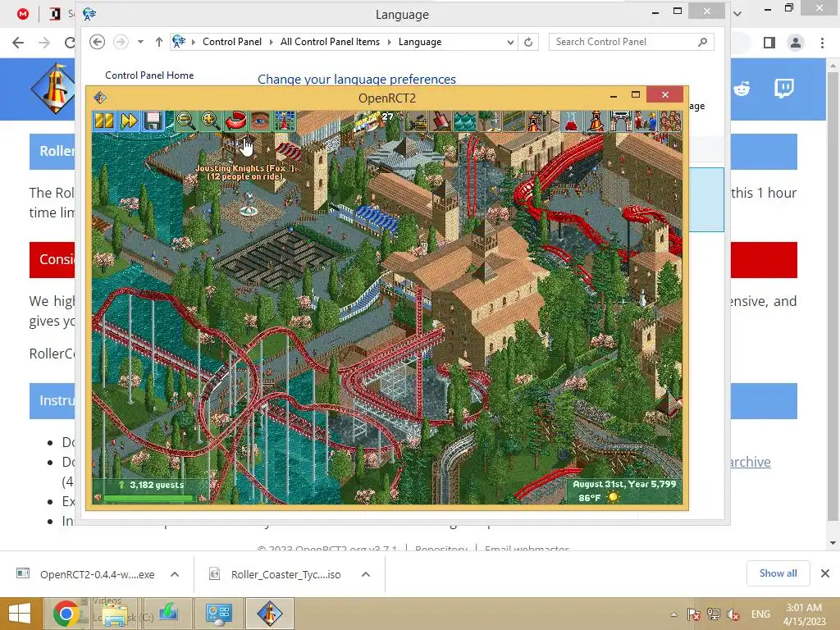840x630 pixels.
Task: Open the Windows Start button
Action: [x=20, y=614]
